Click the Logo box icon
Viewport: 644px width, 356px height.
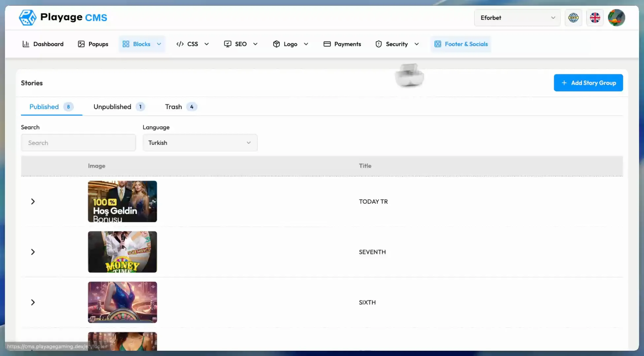276,44
